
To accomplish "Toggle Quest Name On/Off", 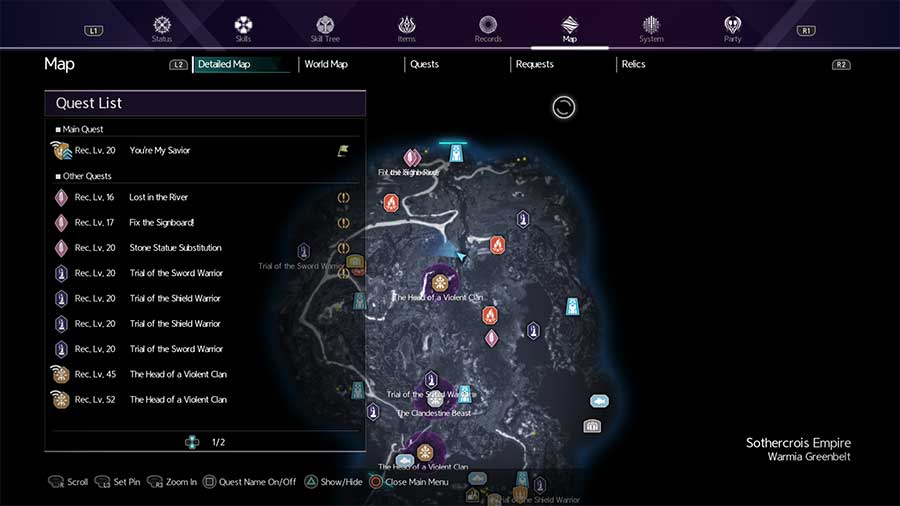I will point(250,482).
